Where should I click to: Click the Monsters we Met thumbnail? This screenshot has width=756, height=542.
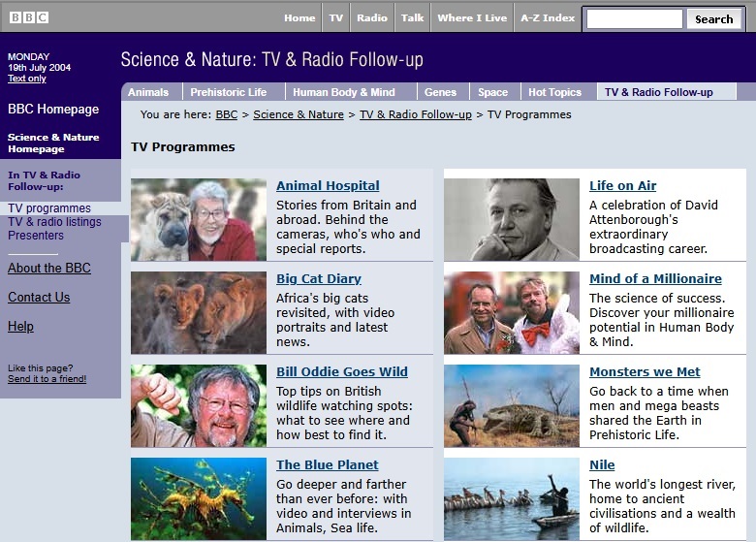tap(512, 405)
